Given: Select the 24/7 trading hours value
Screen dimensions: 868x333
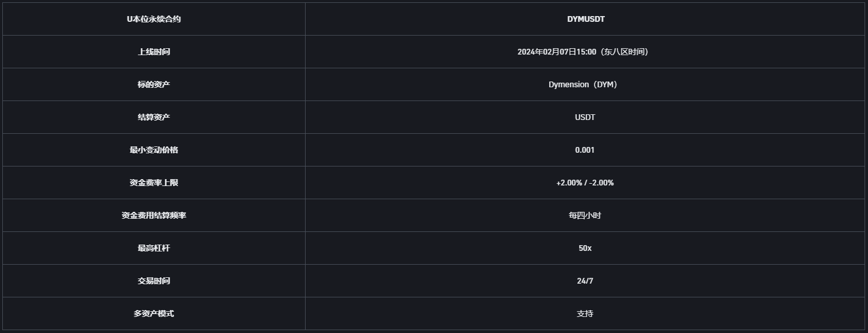Looking at the screenshot, I should (585, 281).
